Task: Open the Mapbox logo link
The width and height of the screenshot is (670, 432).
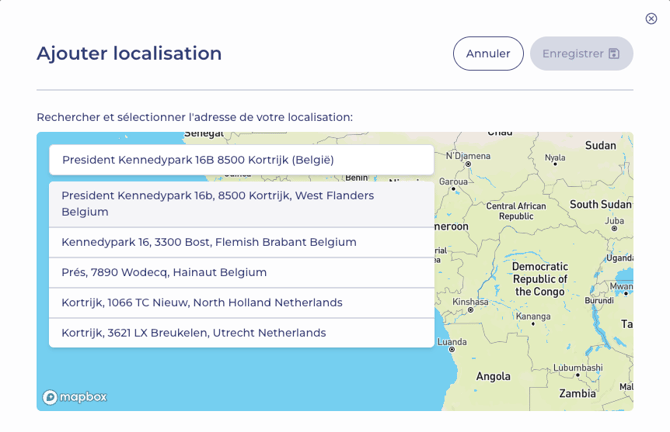Action: pyautogui.click(x=75, y=397)
